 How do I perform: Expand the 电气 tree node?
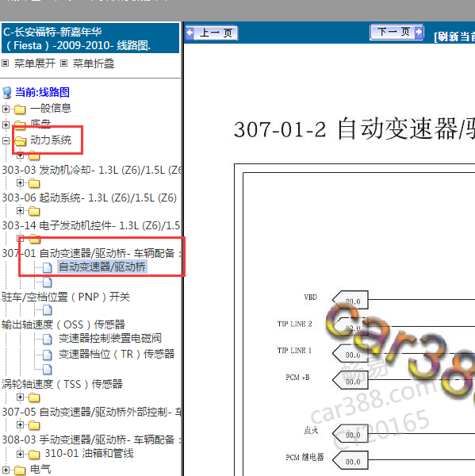(x=6, y=470)
